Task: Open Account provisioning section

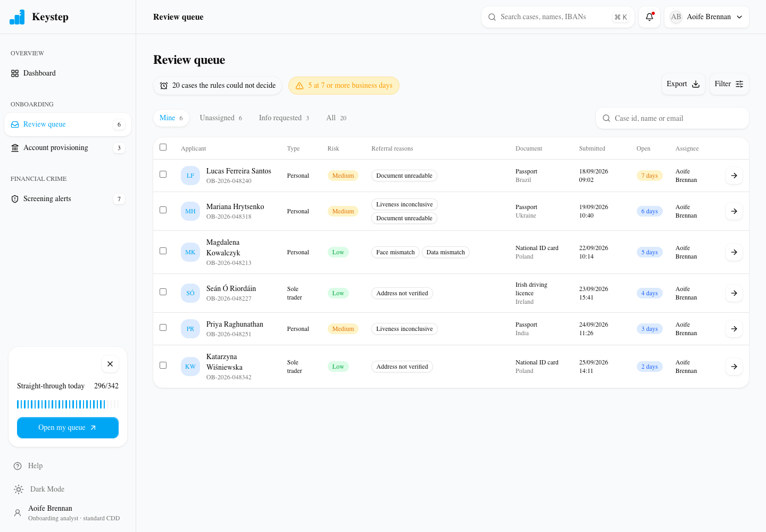Action: click(68, 148)
